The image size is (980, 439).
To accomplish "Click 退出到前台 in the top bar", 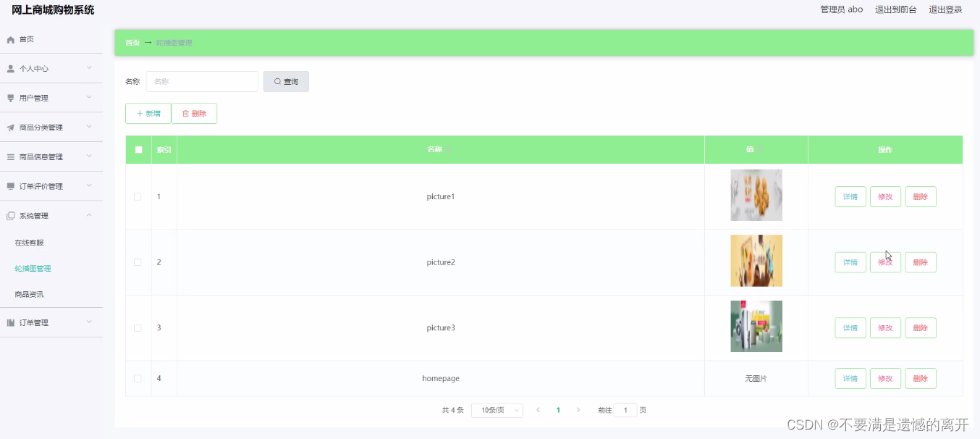I will coord(896,9).
